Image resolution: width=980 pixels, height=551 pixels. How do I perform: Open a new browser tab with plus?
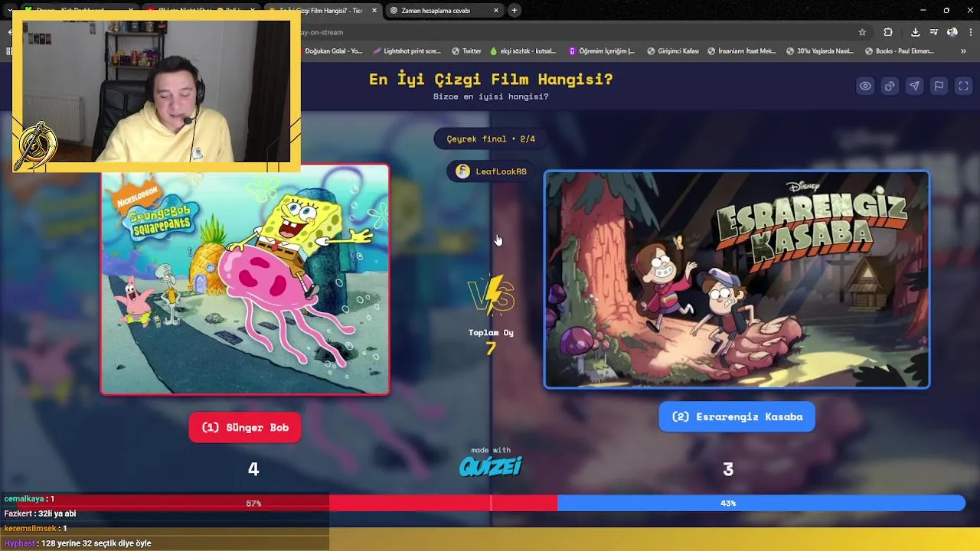pos(514,11)
